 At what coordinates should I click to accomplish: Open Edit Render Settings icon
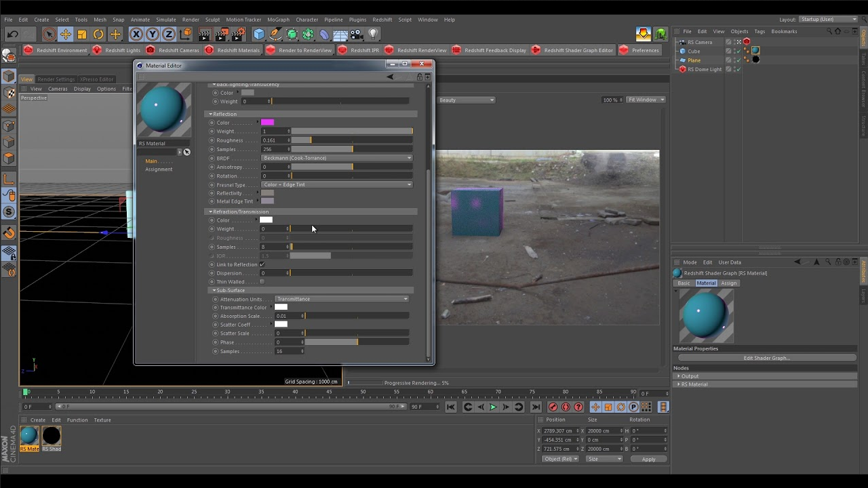238,34
